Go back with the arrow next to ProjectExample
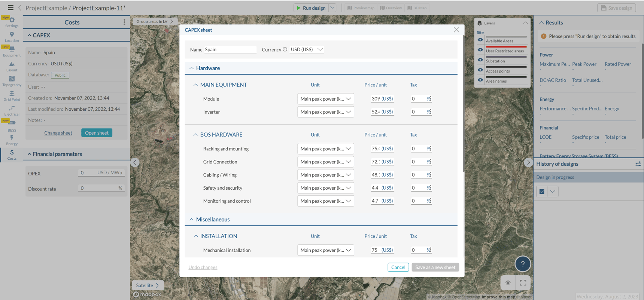 [x=20, y=8]
